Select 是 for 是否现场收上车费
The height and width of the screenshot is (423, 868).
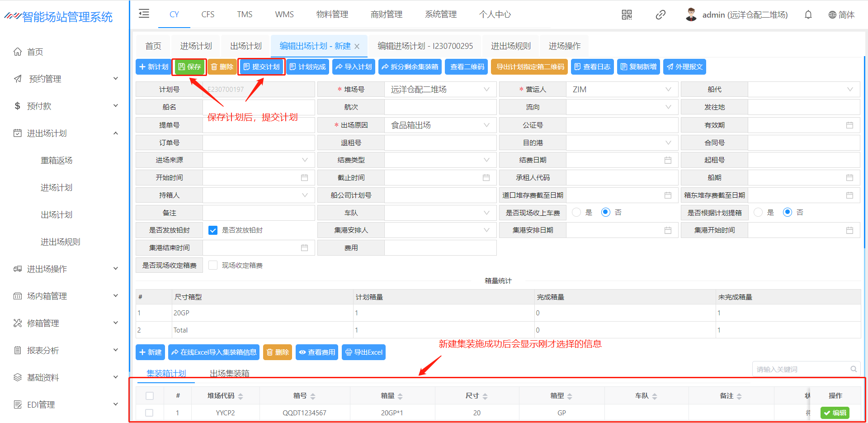tap(576, 213)
